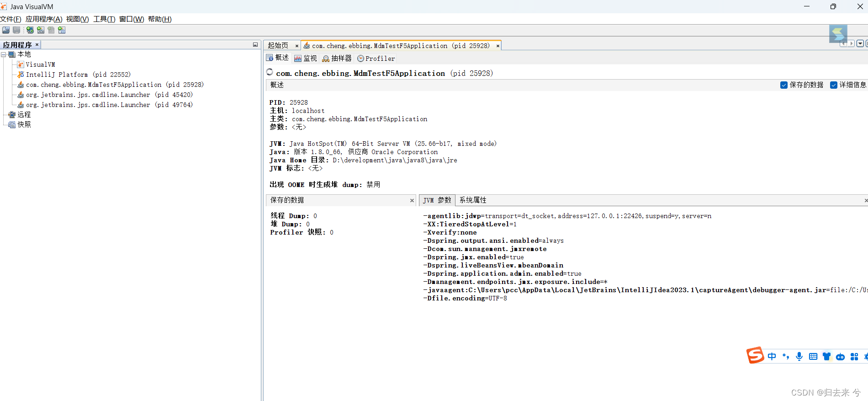
Task: Click the floating translation overlay icon
Action: pos(838,34)
